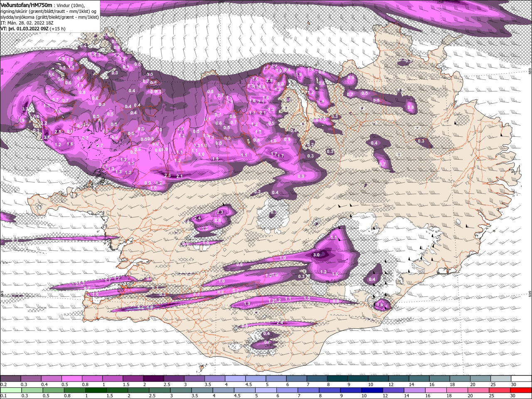Click the '30' label on the top legend row
The height and width of the screenshot is (399, 532).
point(514,384)
